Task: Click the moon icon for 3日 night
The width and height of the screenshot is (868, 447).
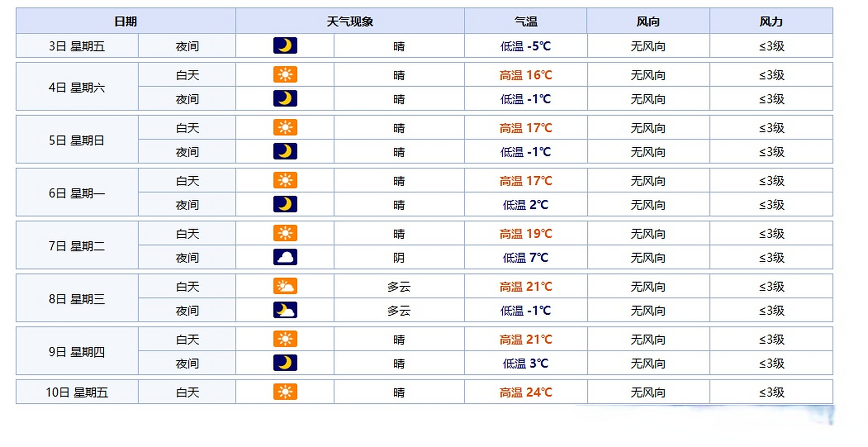Action: 285,45
